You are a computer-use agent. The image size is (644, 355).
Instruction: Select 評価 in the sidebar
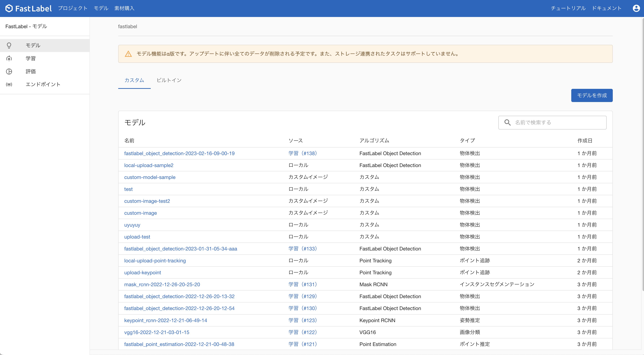click(x=45, y=71)
